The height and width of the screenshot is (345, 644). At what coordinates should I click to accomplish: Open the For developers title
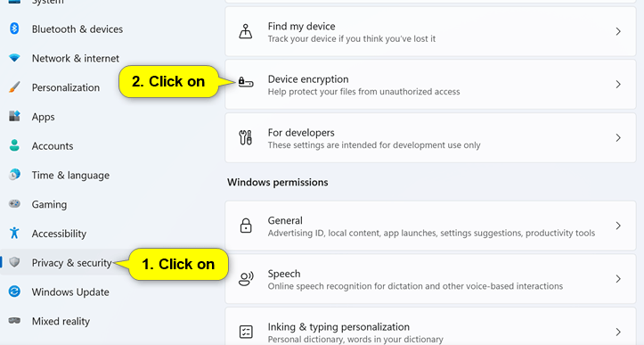coord(301,133)
